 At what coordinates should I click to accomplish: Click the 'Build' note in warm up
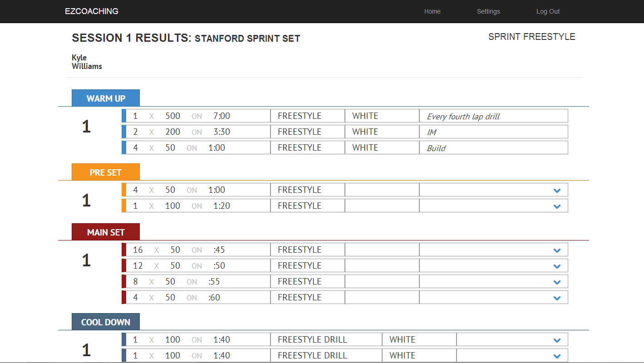click(x=493, y=148)
